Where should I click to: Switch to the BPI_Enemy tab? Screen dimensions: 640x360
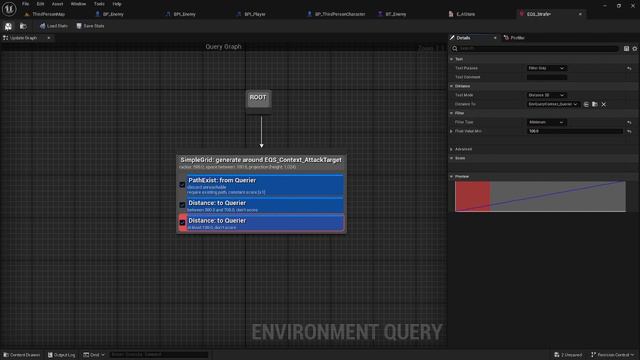click(184, 14)
